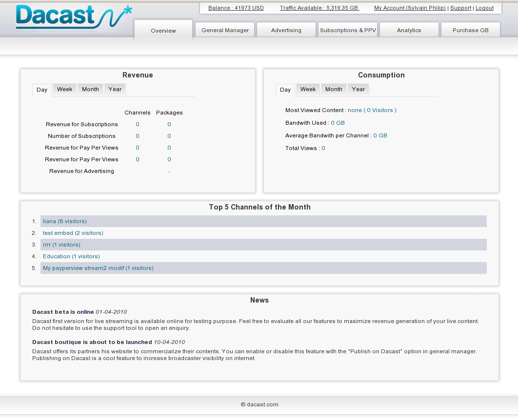The width and height of the screenshot is (518, 420).
Task: Click Channels value for Revenue for Subscriptions
Action: pos(138,124)
